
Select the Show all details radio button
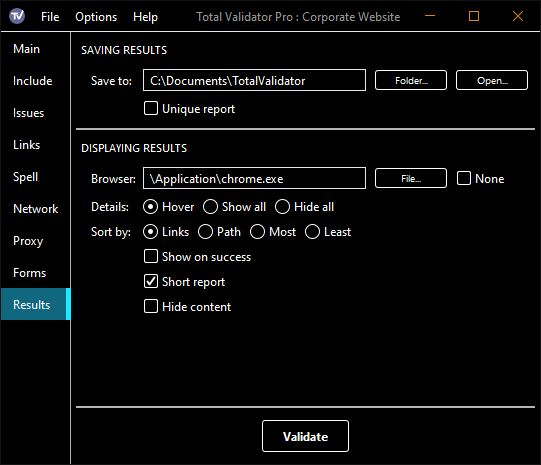click(x=210, y=207)
